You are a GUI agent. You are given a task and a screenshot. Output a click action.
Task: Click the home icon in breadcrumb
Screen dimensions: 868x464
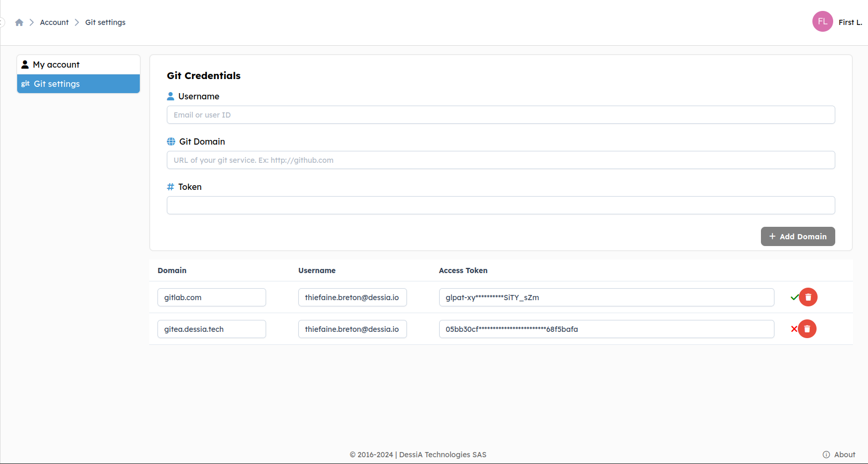pyautogui.click(x=19, y=22)
